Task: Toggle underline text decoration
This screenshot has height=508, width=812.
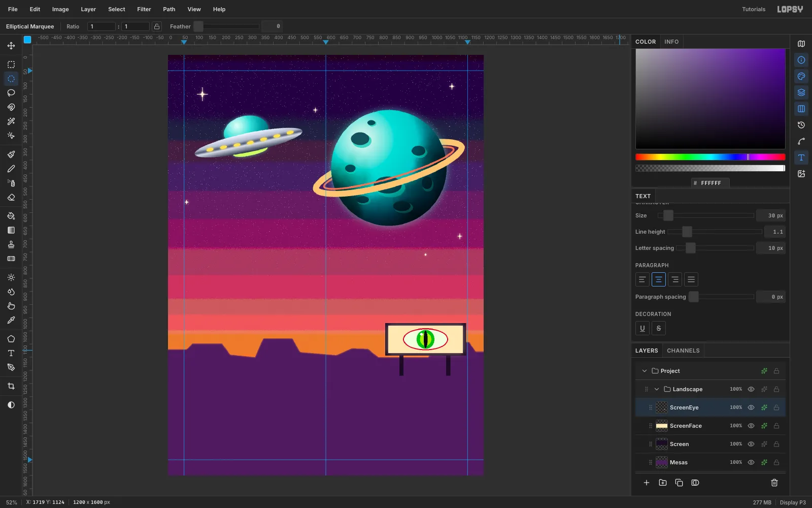Action: pyautogui.click(x=642, y=328)
